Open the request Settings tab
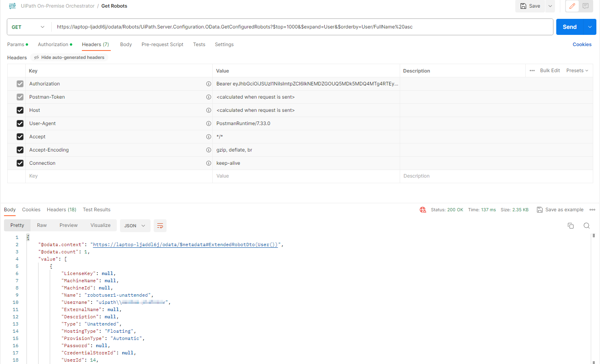The width and height of the screenshot is (600, 364). coord(224,44)
